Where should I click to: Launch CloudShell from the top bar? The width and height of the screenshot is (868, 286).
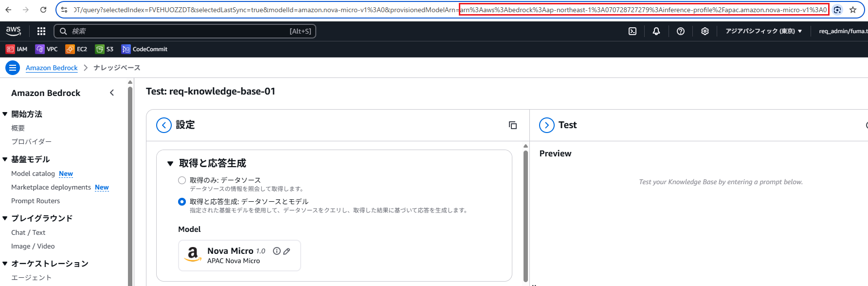[x=633, y=31]
